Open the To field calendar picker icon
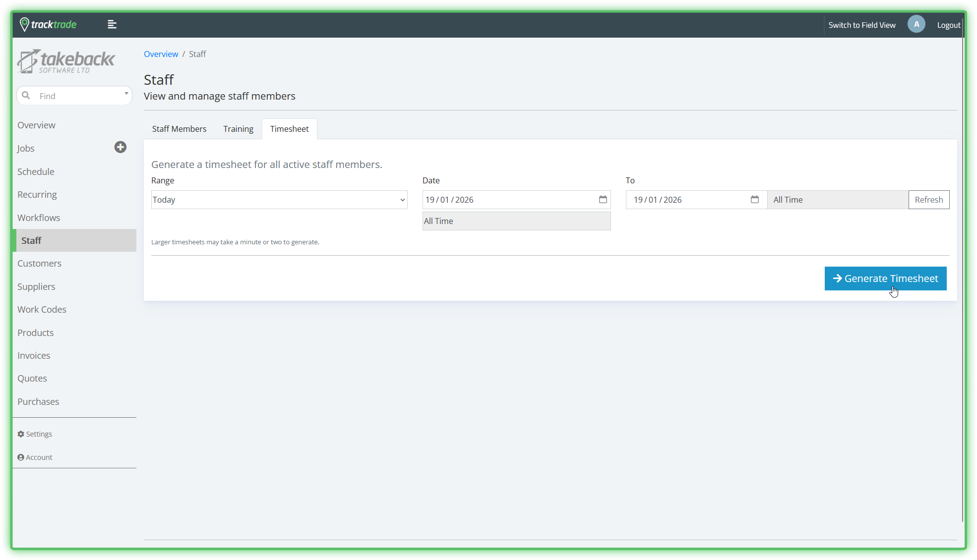The height and width of the screenshot is (560, 977). 754,199
